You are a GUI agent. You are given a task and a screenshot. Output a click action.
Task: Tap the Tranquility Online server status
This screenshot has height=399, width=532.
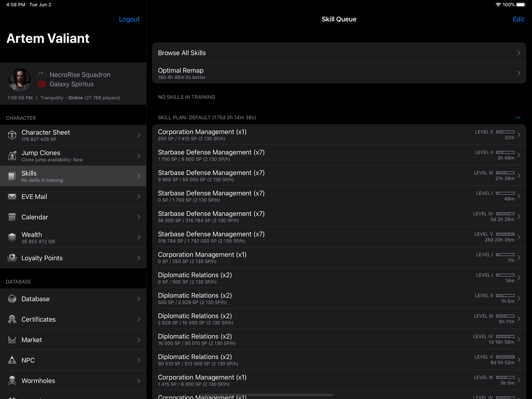pos(80,98)
